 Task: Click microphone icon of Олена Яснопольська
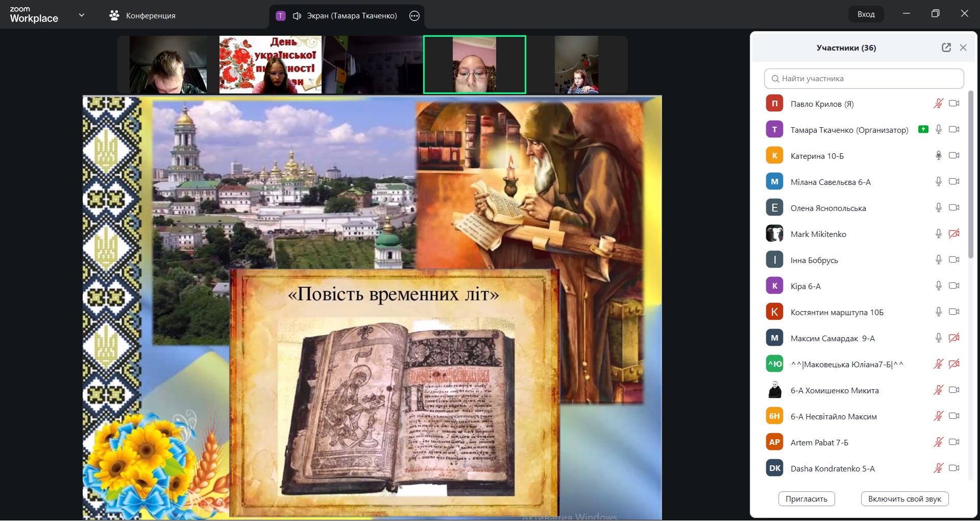coord(938,208)
